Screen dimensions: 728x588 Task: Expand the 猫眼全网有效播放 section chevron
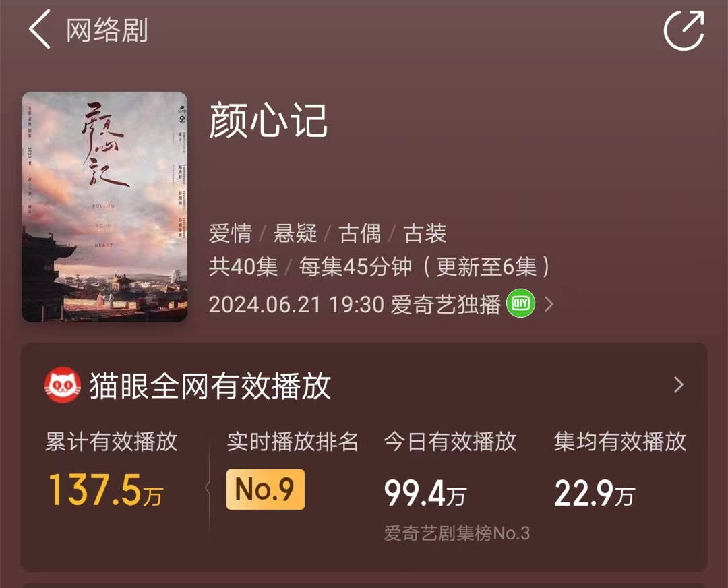pos(678,385)
